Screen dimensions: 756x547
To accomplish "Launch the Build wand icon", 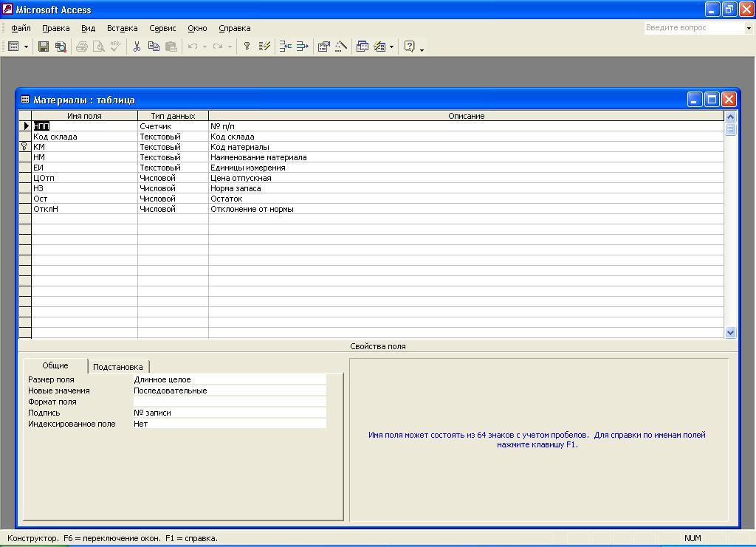I will 341,47.
